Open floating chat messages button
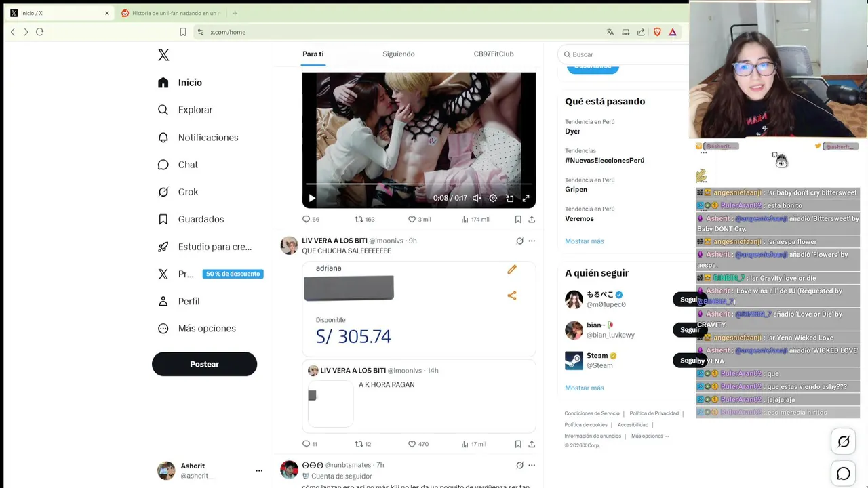Image resolution: width=868 pixels, height=488 pixels. pos(844,474)
